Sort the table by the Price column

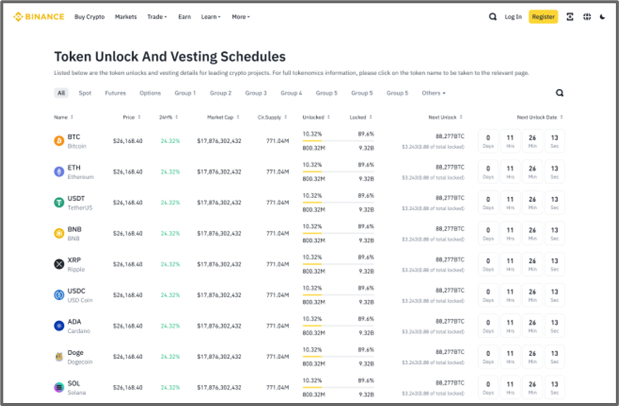point(130,117)
